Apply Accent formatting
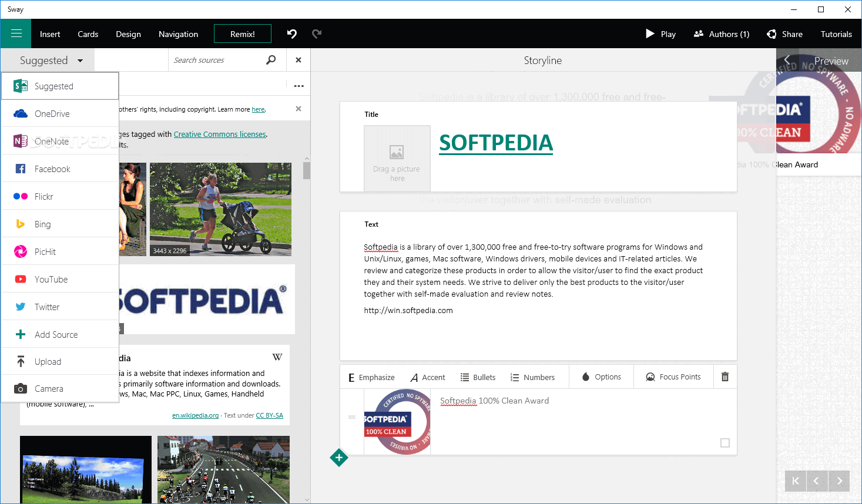The width and height of the screenshot is (862, 504). coord(428,377)
